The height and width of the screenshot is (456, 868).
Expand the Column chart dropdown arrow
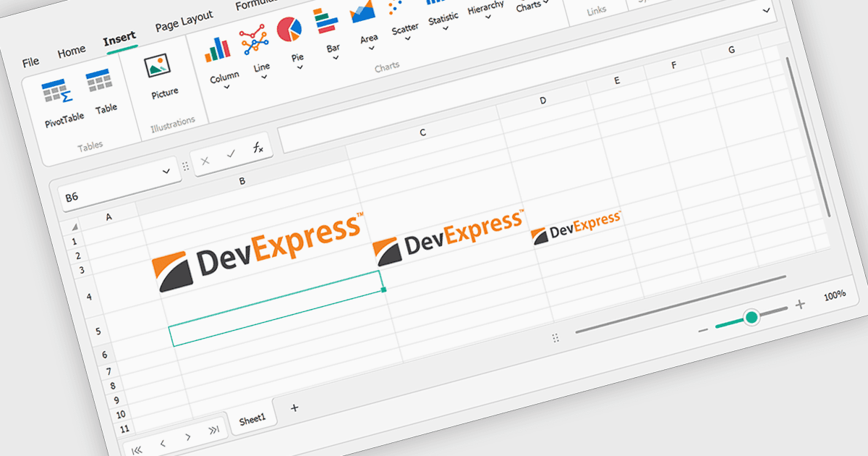tap(226, 87)
